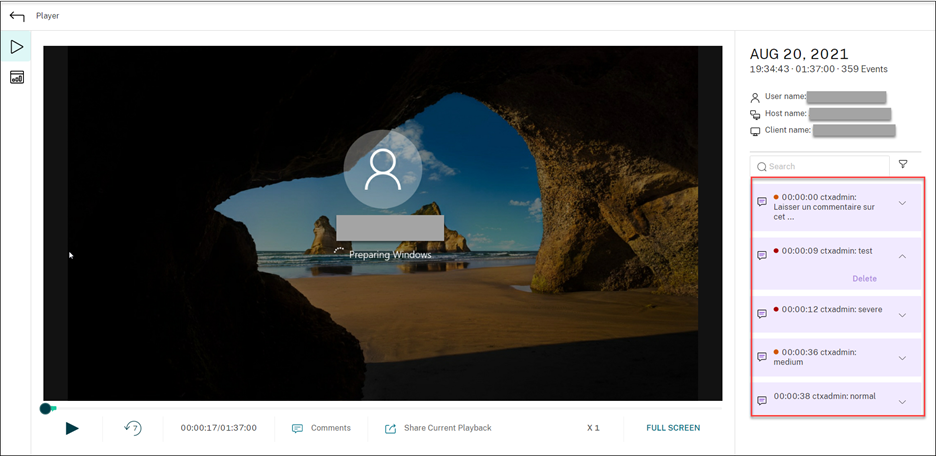Screen dimensions: 936x456
Task: Open the statistics panel icon in sidebar
Action: click(16, 77)
